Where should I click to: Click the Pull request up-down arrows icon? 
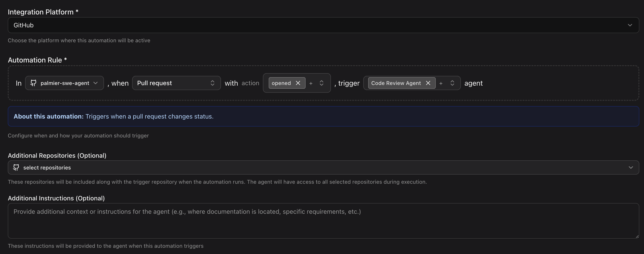212,83
